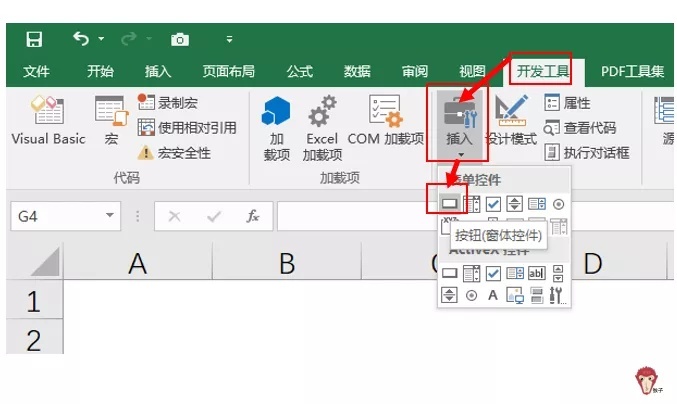Start 录制宏 macro recording
This screenshot has height=404, width=677.
tap(168, 103)
